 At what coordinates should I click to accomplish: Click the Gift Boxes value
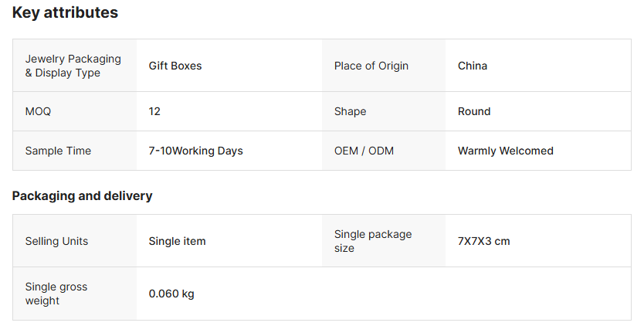175,66
